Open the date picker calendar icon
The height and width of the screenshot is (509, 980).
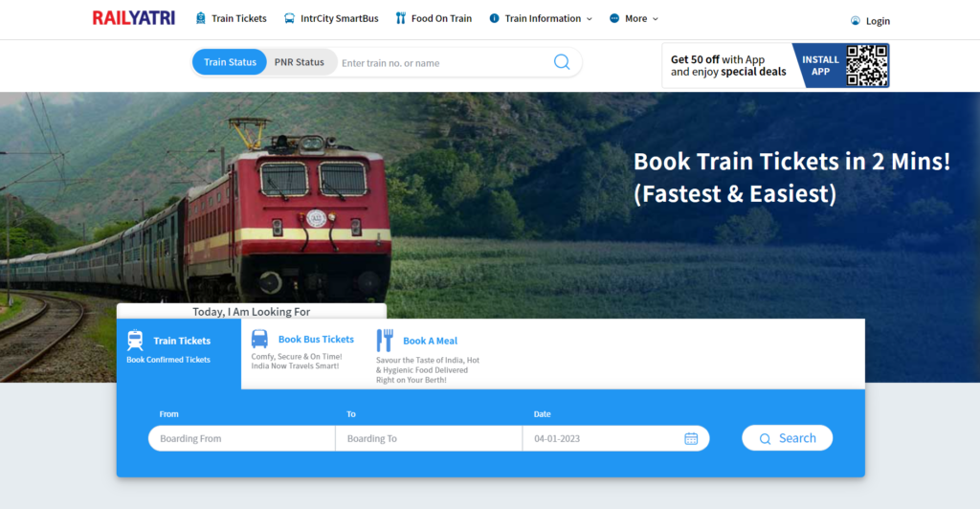click(x=691, y=438)
